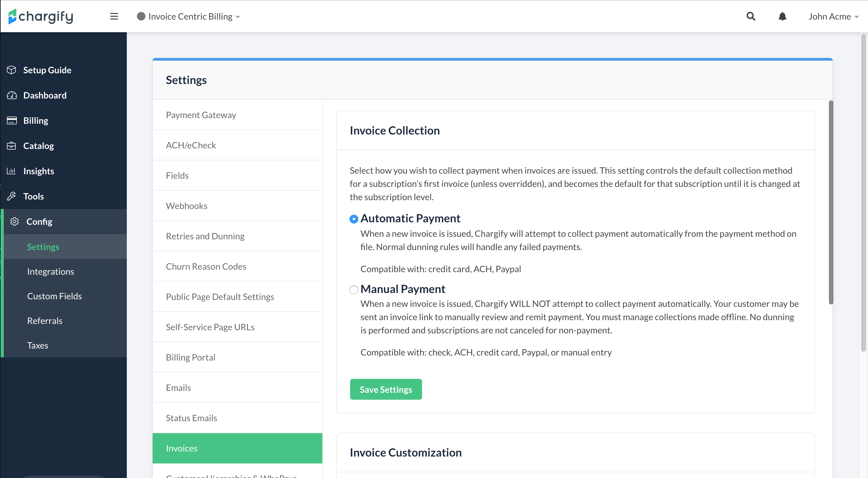868x478 pixels.
Task: Click the Invoice Customization heading
Action: pos(406,452)
